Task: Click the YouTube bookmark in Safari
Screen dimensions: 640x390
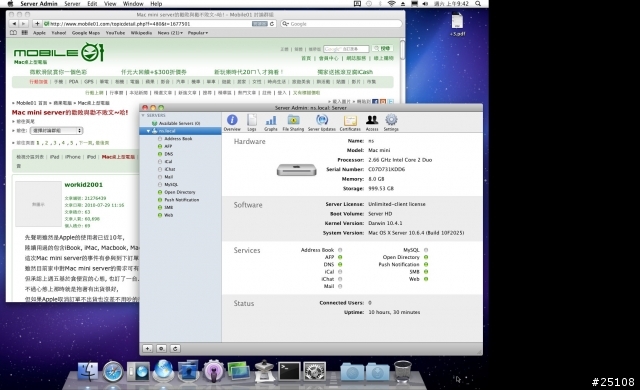Action: click(x=116, y=33)
